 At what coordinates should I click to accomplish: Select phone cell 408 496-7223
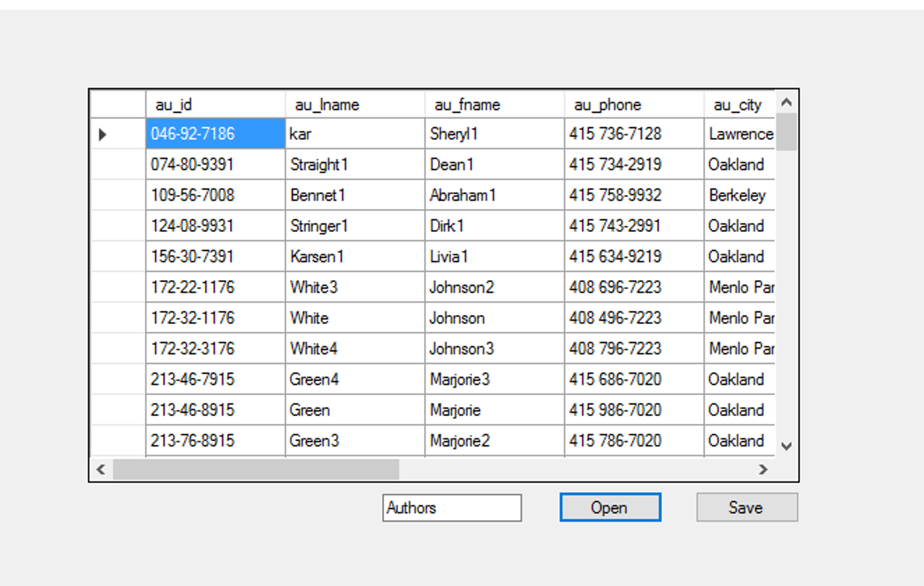[634, 318]
